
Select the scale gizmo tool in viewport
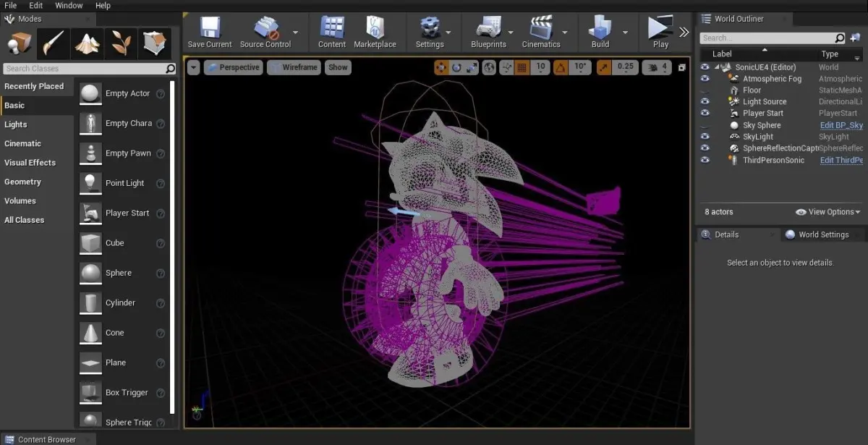(472, 67)
